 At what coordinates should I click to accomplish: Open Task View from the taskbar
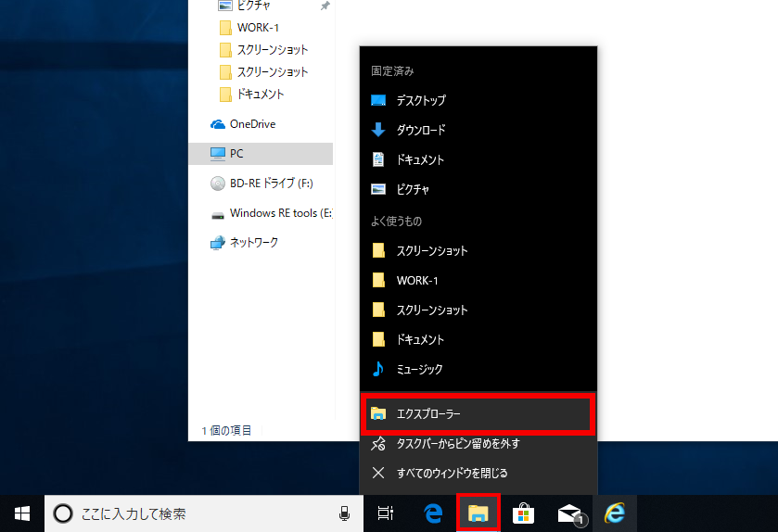[386, 513]
